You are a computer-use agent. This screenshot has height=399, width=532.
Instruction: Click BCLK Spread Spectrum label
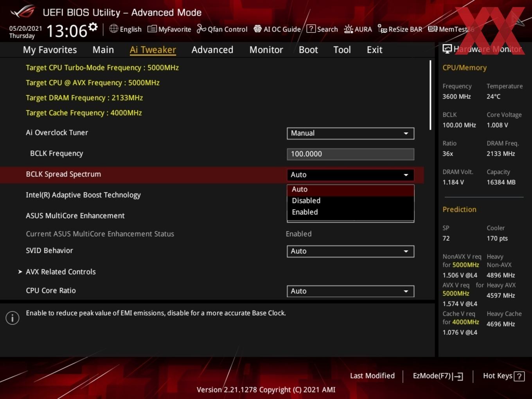[x=63, y=174]
